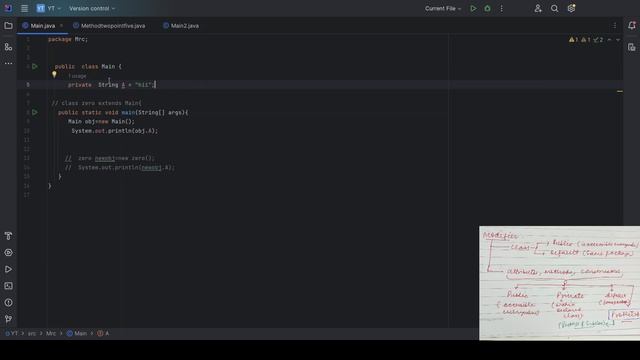The width and height of the screenshot is (640, 360).
Task: Click the commented class zero extends Main line
Action: [x=97, y=103]
